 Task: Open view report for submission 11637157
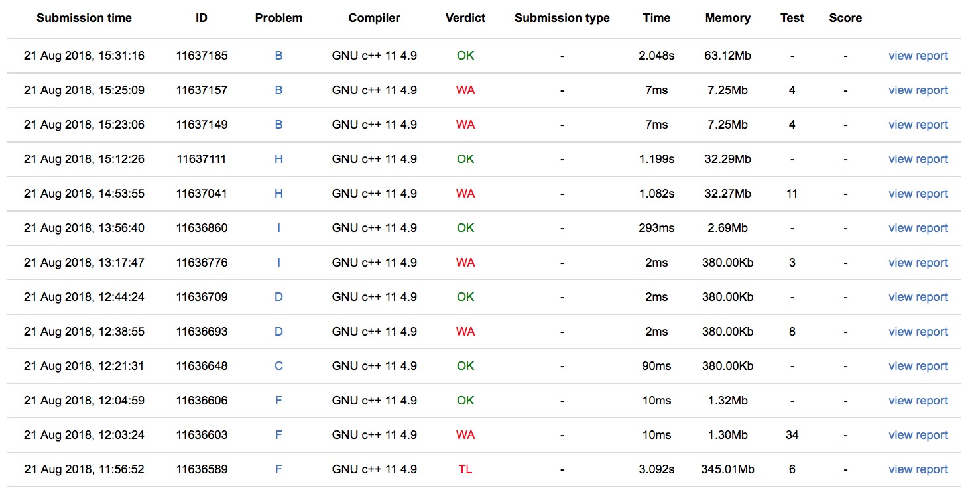tap(918, 90)
